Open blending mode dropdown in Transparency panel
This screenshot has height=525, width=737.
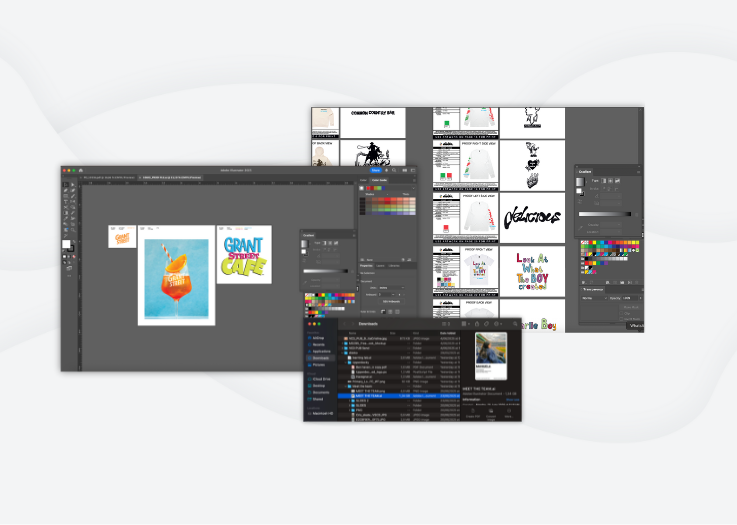pos(594,298)
